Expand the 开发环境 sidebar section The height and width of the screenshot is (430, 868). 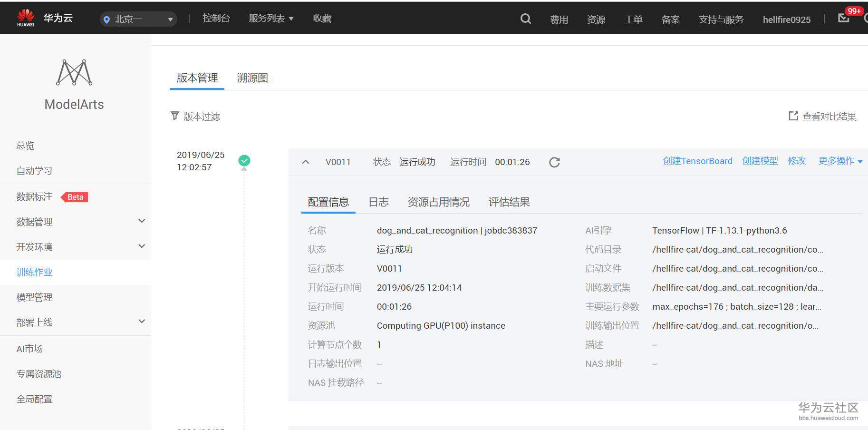coord(142,246)
